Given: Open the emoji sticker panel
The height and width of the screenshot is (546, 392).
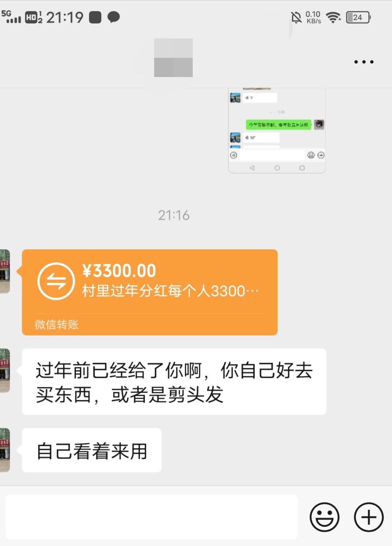Looking at the screenshot, I should click(324, 517).
